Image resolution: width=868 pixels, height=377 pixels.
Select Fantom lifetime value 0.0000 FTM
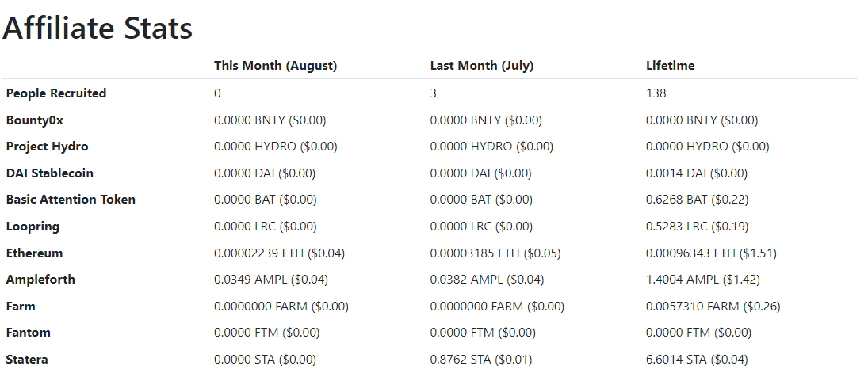pyautogui.click(x=698, y=333)
